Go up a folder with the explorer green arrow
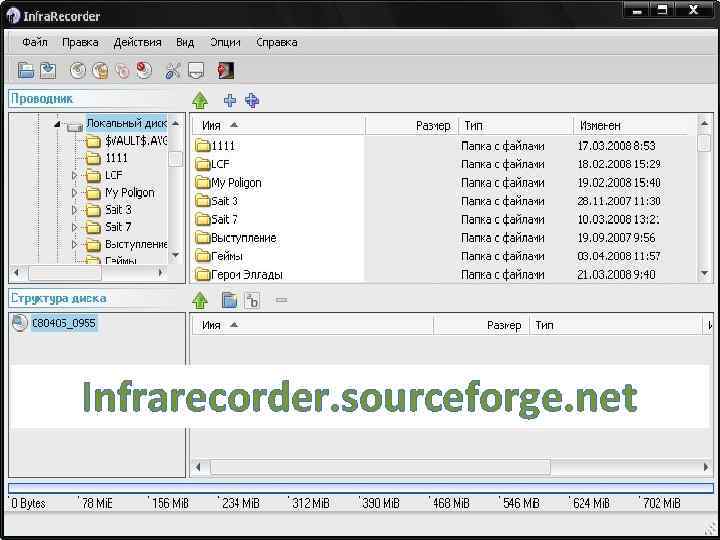This screenshot has height=540, width=720. [x=200, y=100]
